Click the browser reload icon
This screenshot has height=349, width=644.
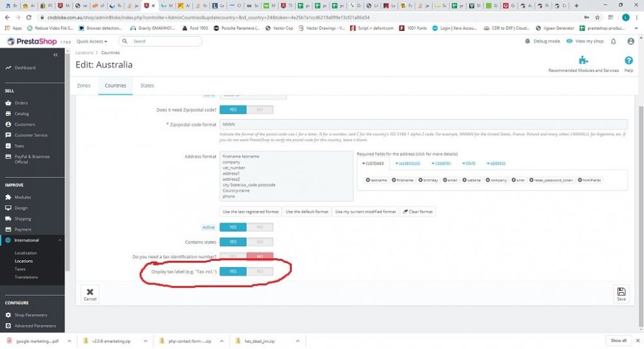tap(29, 17)
